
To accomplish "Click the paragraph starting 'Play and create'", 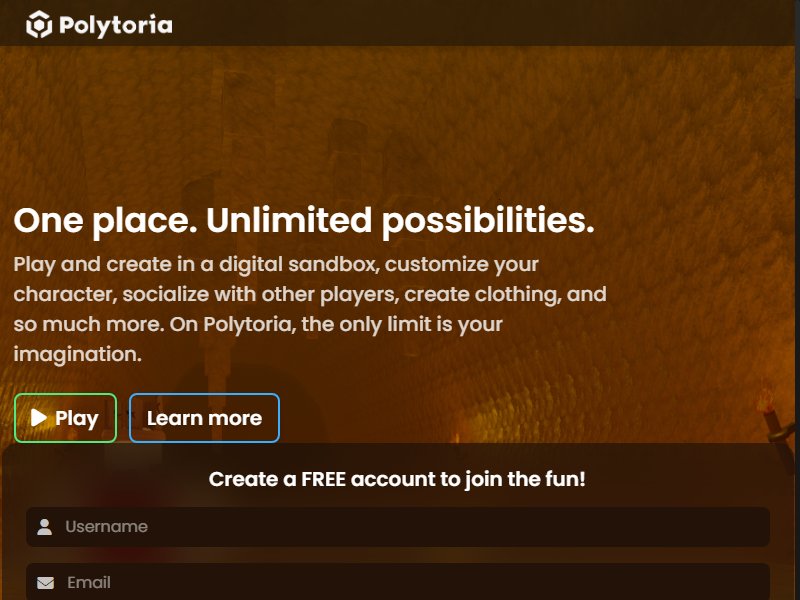I will click(310, 309).
